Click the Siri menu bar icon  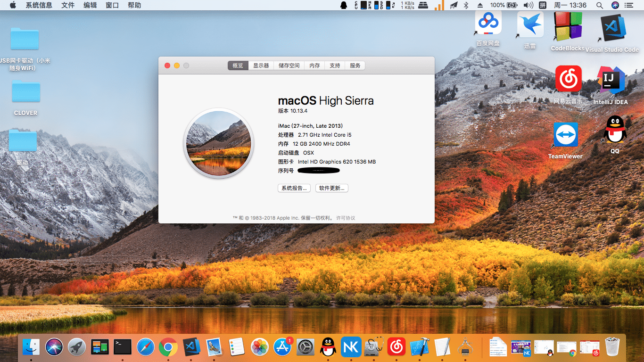(x=615, y=5)
